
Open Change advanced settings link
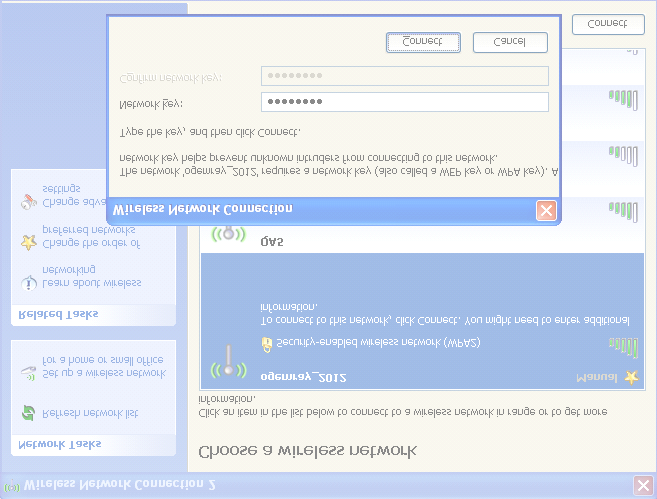(74, 196)
